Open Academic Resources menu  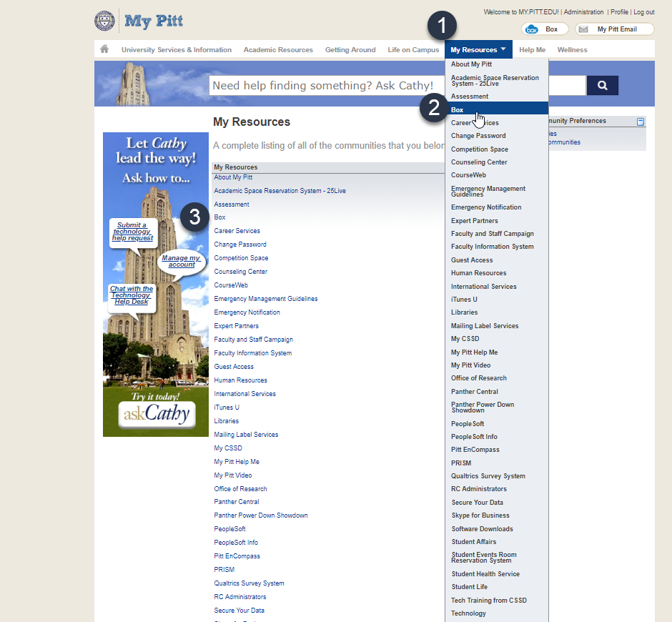click(278, 50)
